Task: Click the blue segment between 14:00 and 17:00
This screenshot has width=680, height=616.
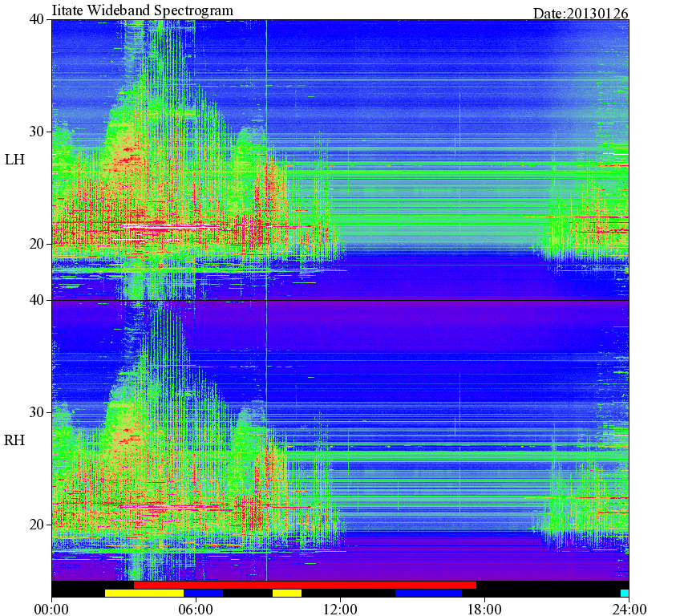Action: pos(428,593)
